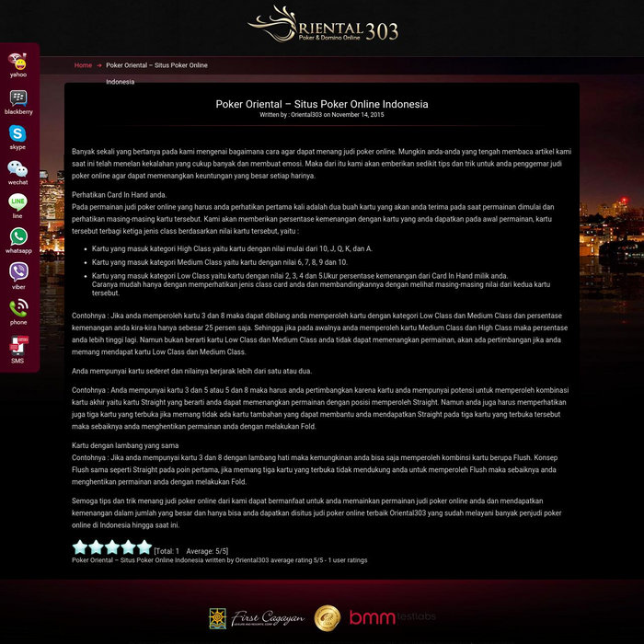Click the '[Total: 1 Average: 5/5]' rating text
Screen dimensions: 644x644
[191, 551]
